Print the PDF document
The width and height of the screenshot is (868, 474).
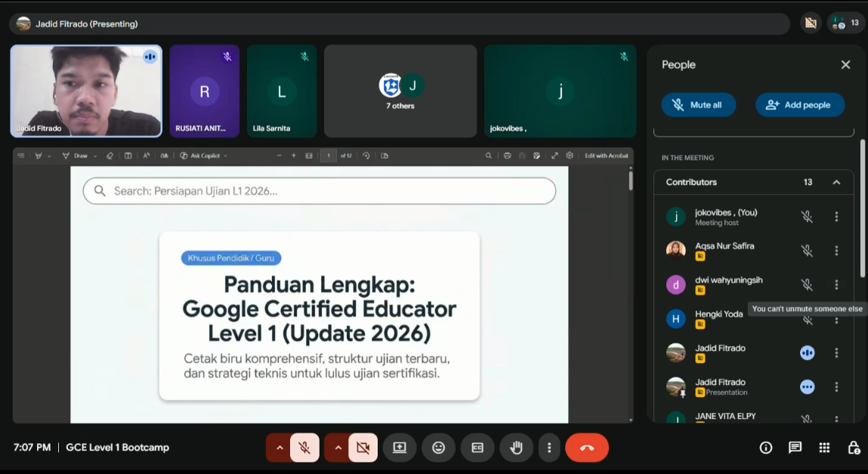point(507,156)
